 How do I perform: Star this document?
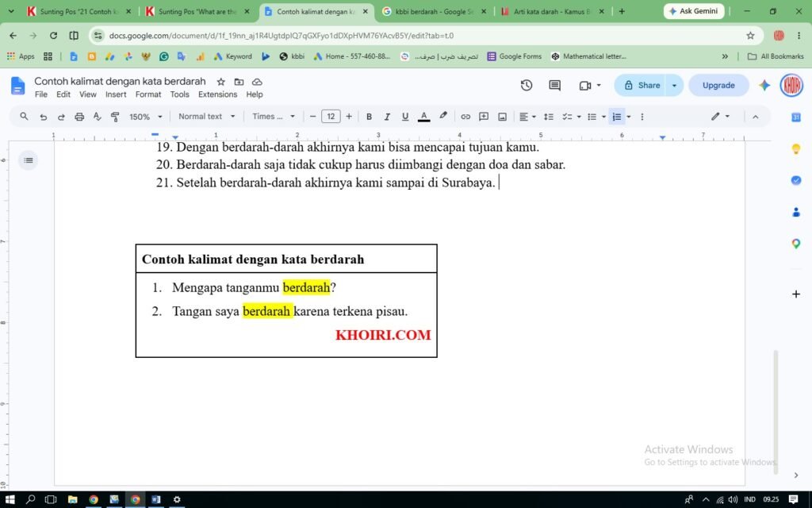220,82
